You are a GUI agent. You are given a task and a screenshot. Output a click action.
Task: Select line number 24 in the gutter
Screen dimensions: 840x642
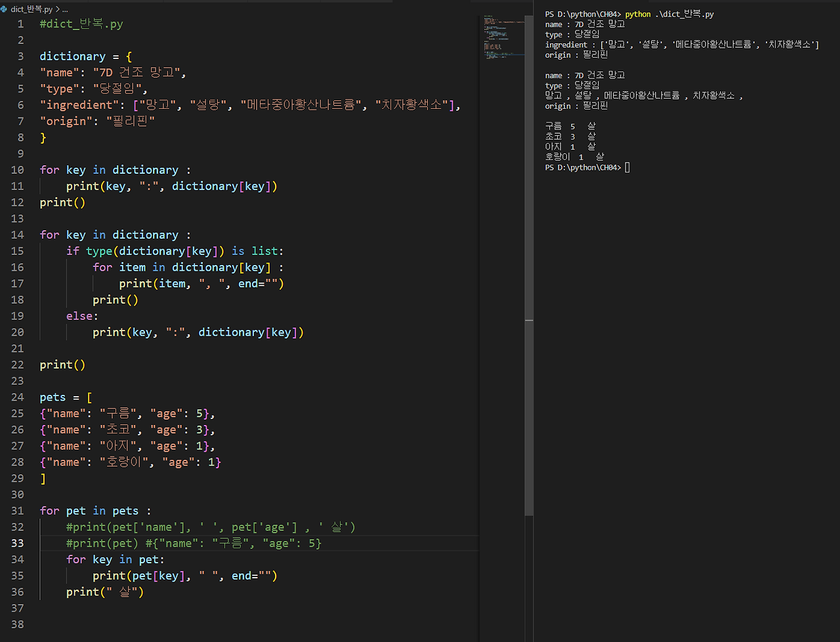click(17, 397)
